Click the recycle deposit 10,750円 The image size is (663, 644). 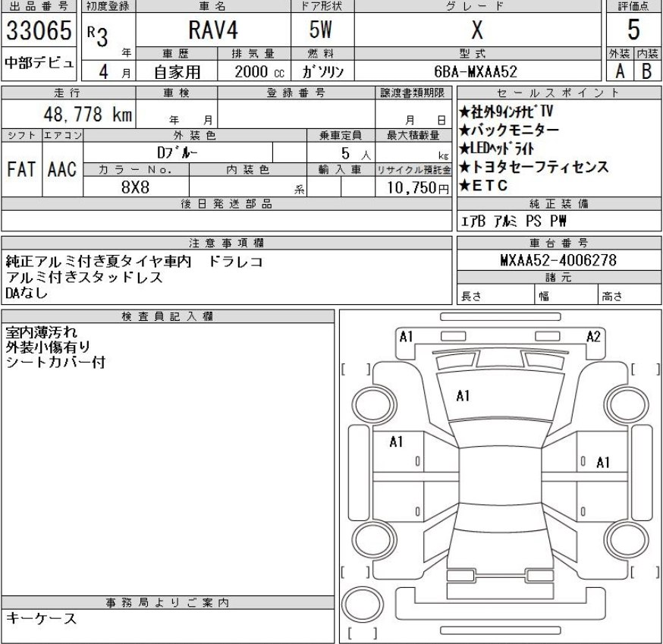tap(418, 187)
